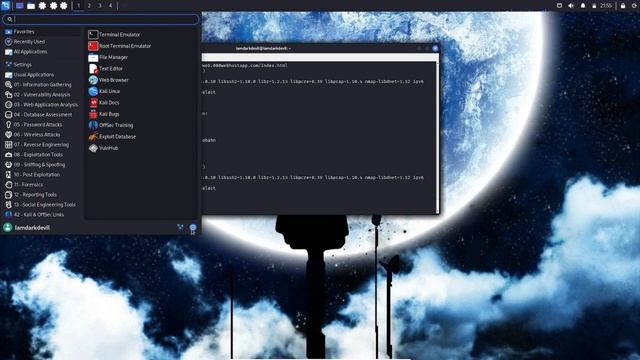Click the show desktop panel icon
640x360 pixels.
coord(20,6)
